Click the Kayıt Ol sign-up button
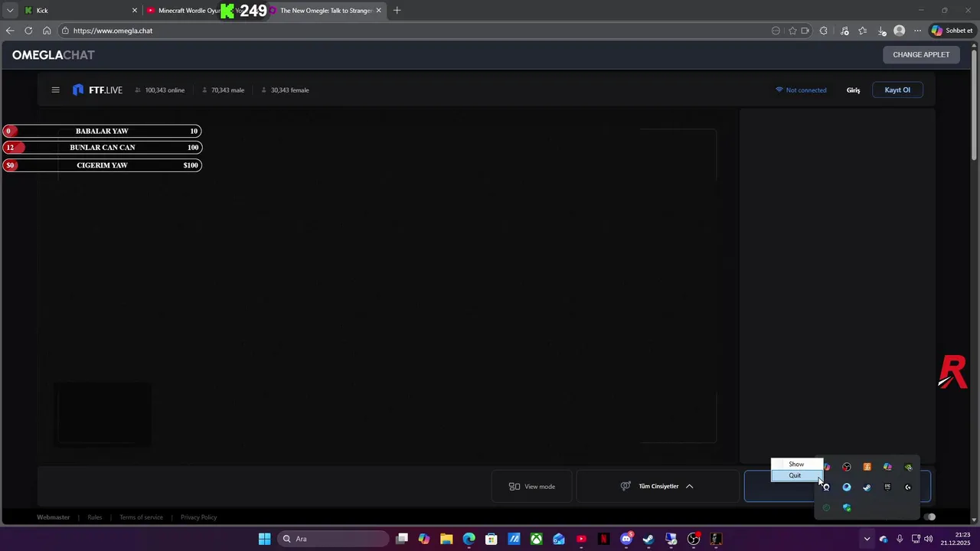The image size is (980, 551). [897, 90]
